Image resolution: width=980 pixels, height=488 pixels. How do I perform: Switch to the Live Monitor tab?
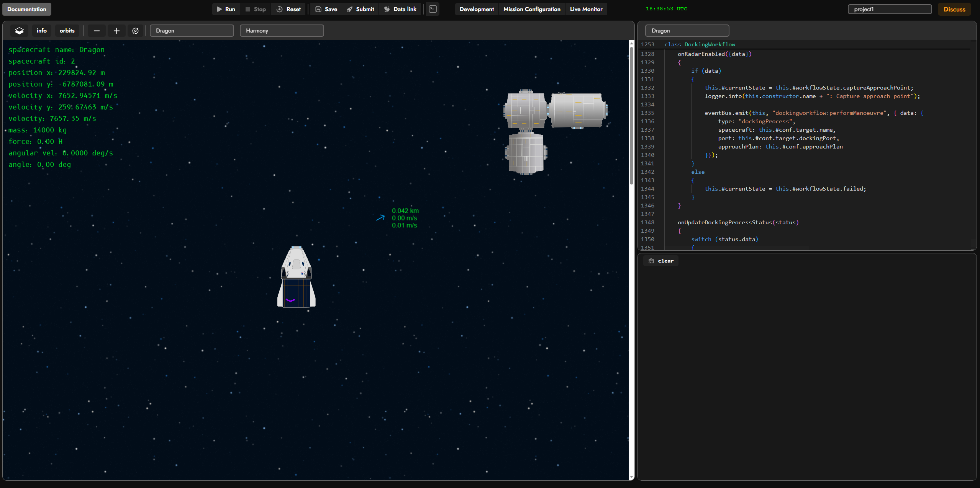586,9
